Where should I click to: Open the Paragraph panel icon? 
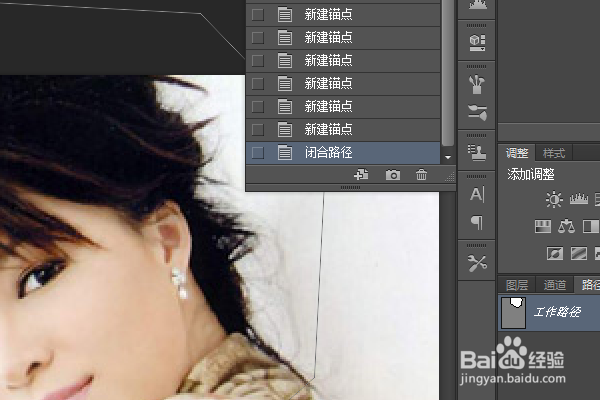click(477, 222)
